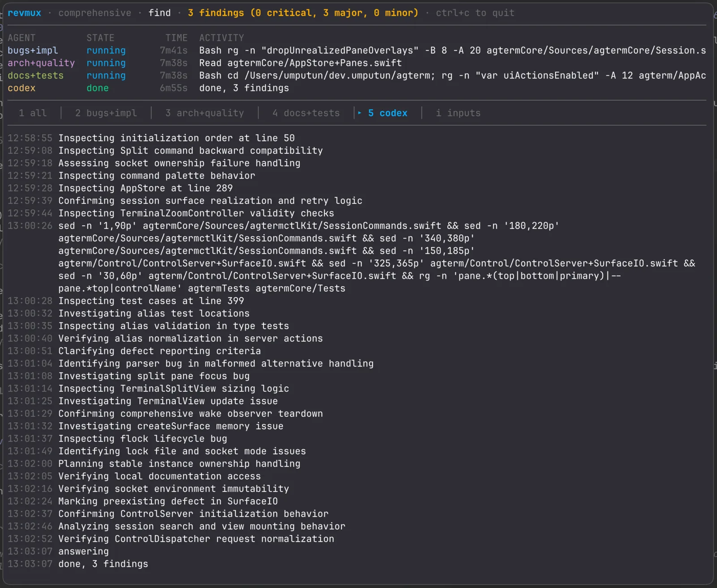Click the '6m55s' time value

pyautogui.click(x=174, y=88)
